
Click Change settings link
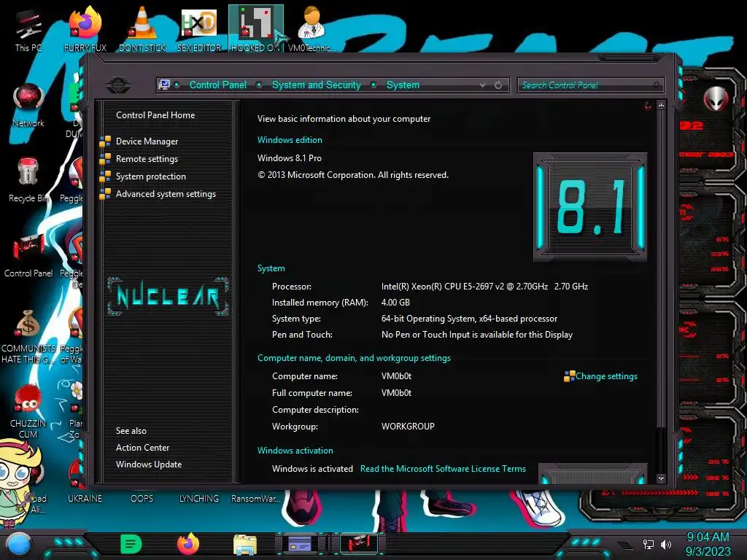tap(606, 376)
